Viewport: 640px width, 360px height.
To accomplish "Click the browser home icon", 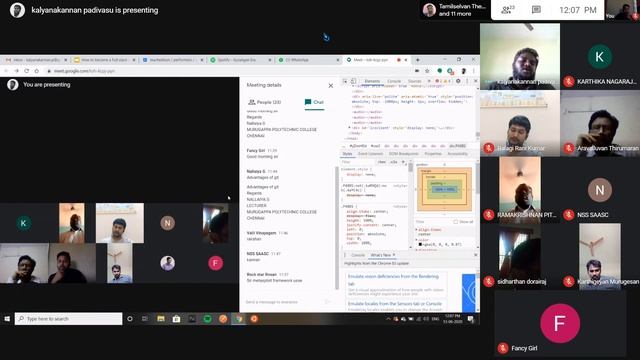I will 37,71.
